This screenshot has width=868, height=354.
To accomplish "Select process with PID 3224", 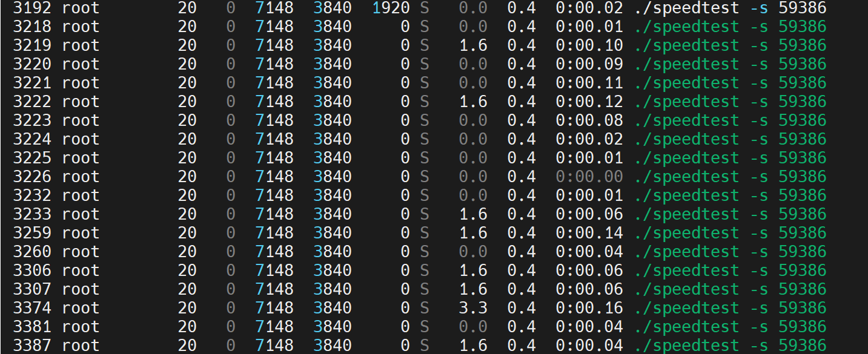I will [32, 139].
